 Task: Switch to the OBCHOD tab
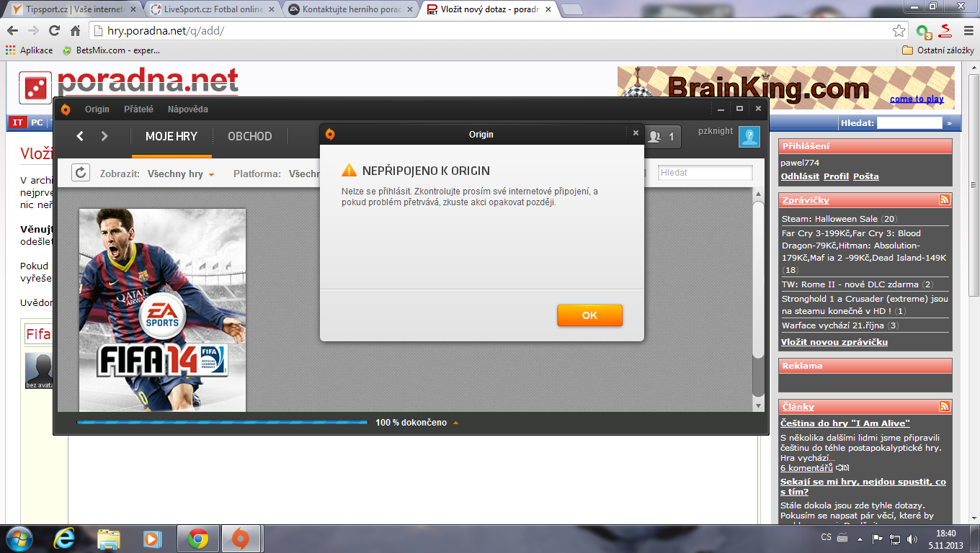pyautogui.click(x=249, y=136)
